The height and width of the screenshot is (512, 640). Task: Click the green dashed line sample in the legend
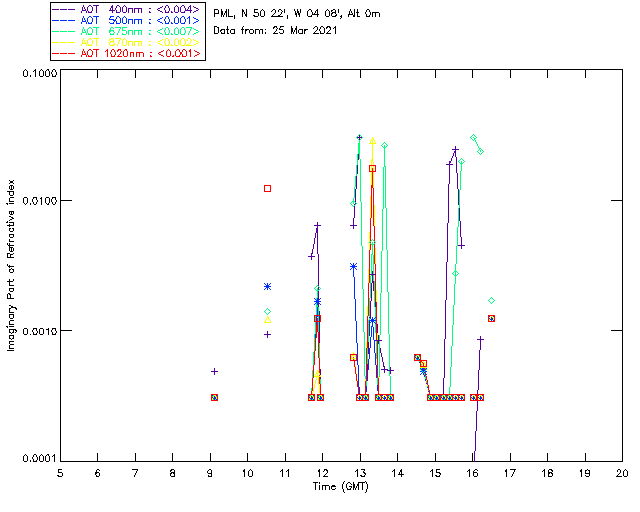pyautogui.click(x=64, y=31)
